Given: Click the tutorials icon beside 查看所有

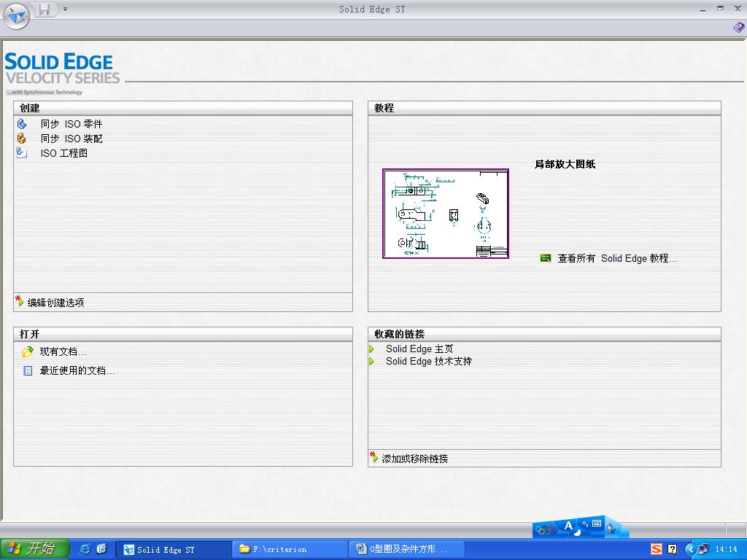Looking at the screenshot, I should click(x=546, y=258).
